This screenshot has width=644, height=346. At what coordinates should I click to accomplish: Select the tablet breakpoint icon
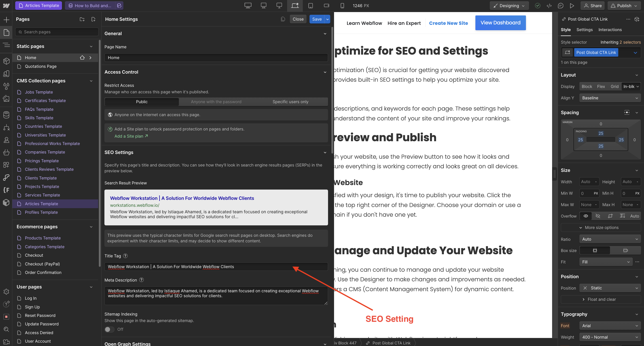311,6
